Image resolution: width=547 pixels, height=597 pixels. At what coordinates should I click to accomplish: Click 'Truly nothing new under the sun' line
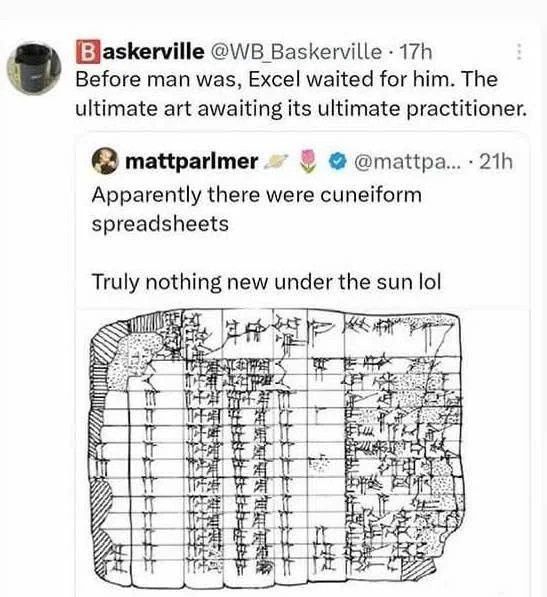tap(266, 283)
